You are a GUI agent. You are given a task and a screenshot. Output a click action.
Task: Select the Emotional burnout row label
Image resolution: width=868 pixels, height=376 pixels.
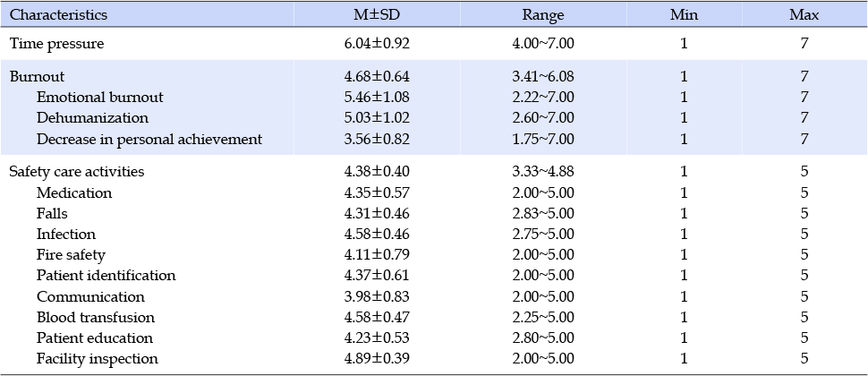(x=99, y=98)
